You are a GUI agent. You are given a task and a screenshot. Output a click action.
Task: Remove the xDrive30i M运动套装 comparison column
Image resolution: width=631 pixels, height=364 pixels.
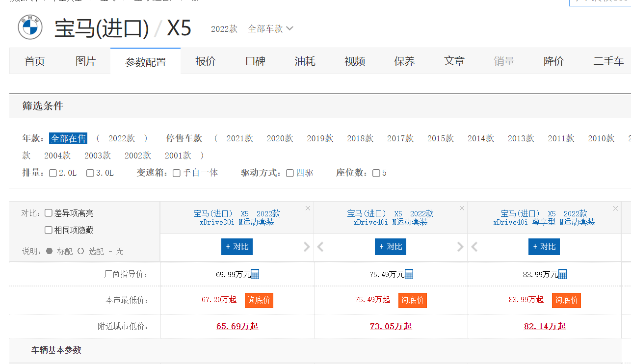308,208
